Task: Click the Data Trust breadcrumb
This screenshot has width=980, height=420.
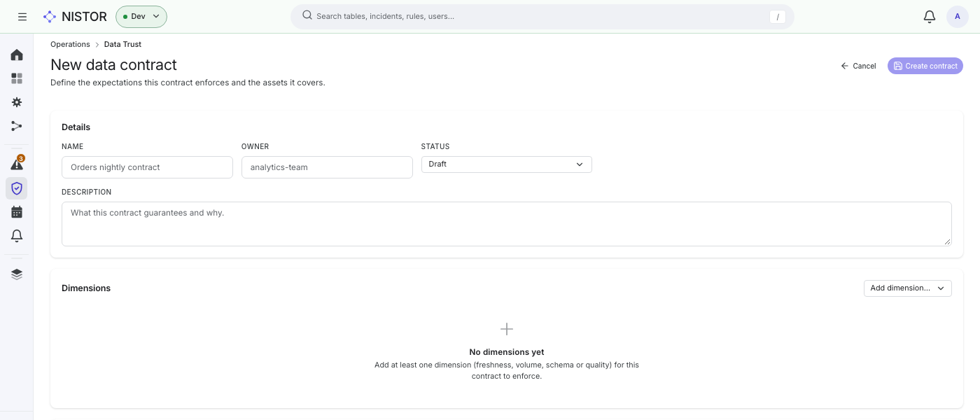Action: [122, 44]
